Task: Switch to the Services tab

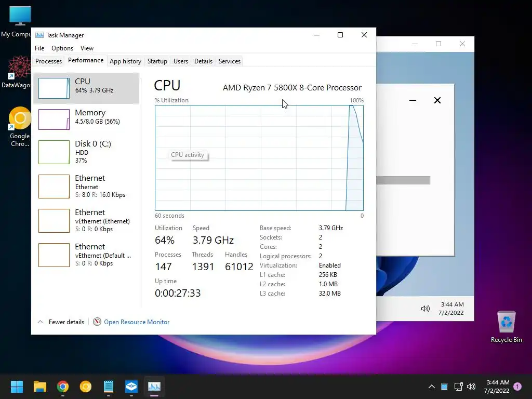Action: [229, 61]
